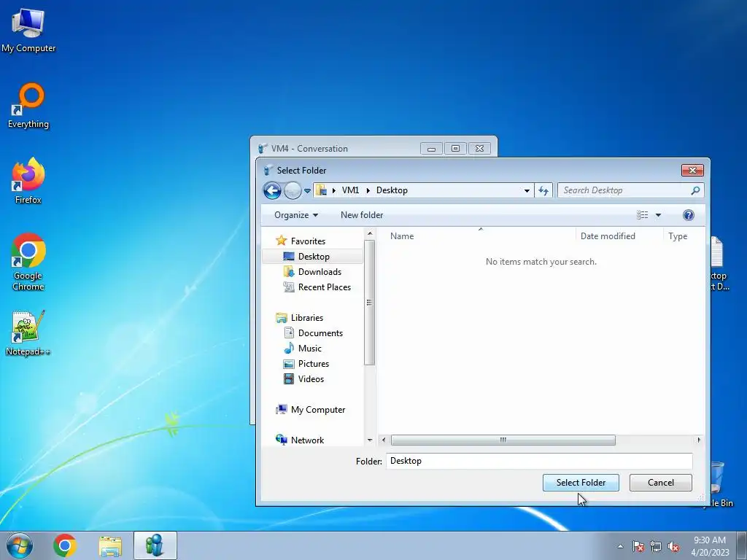Click the horizontal scrollbar left arrow
Screen dimensions: 747x560
tap(384, 440)
